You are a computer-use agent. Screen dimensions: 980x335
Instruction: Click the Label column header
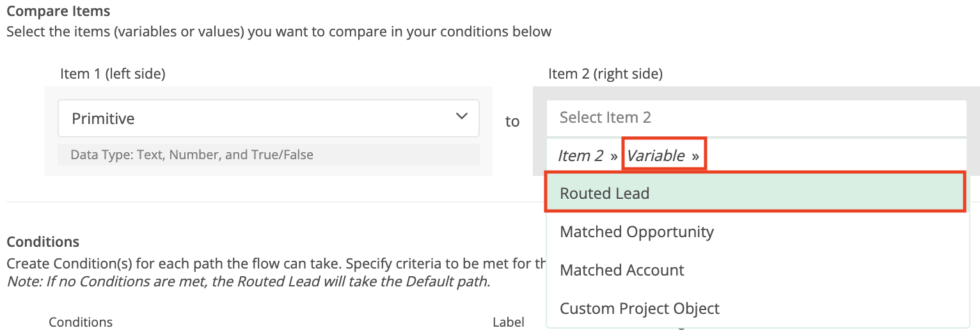click(x=509, y=322)
